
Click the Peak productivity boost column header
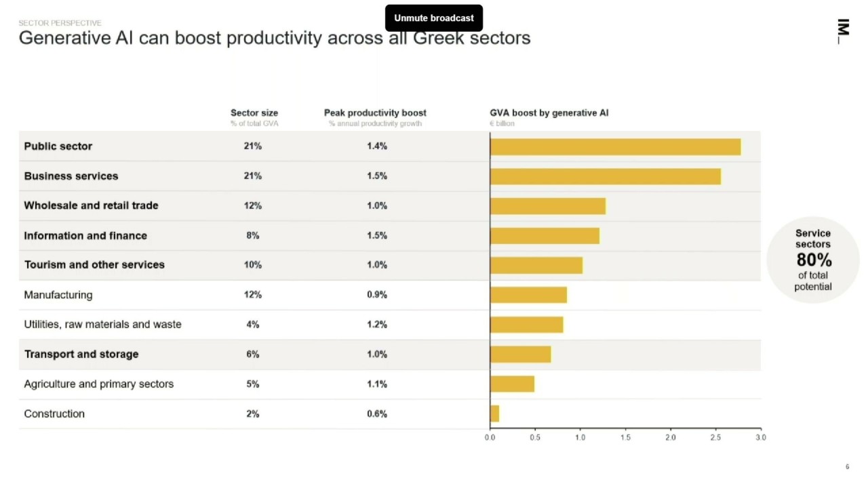click(x=375, y=113)
